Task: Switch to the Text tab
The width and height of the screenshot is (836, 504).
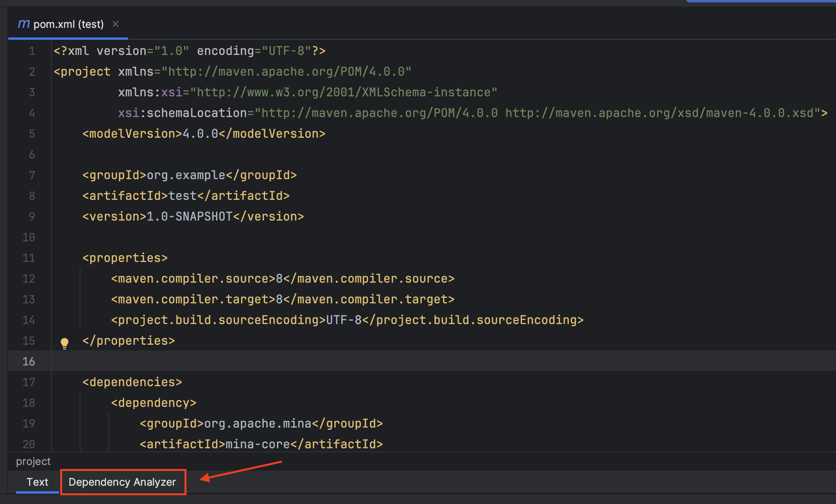Action: pyautogui.click(x=37, y=482)
